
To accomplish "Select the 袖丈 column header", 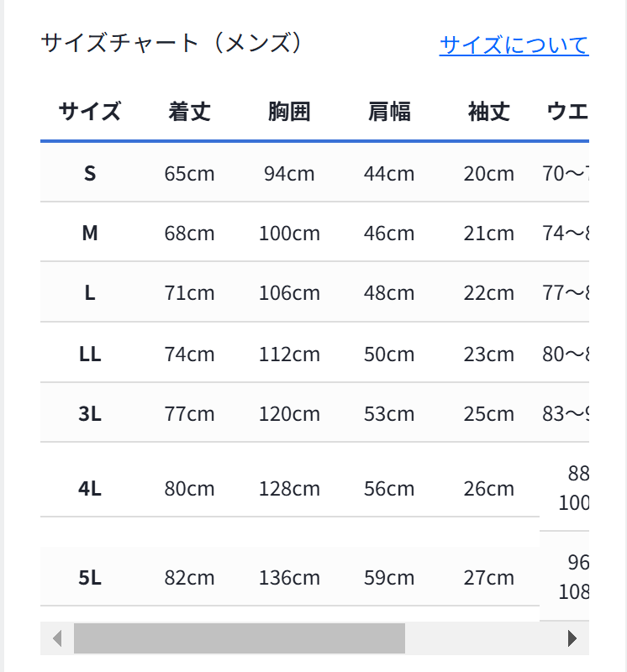I will (489, 112).
